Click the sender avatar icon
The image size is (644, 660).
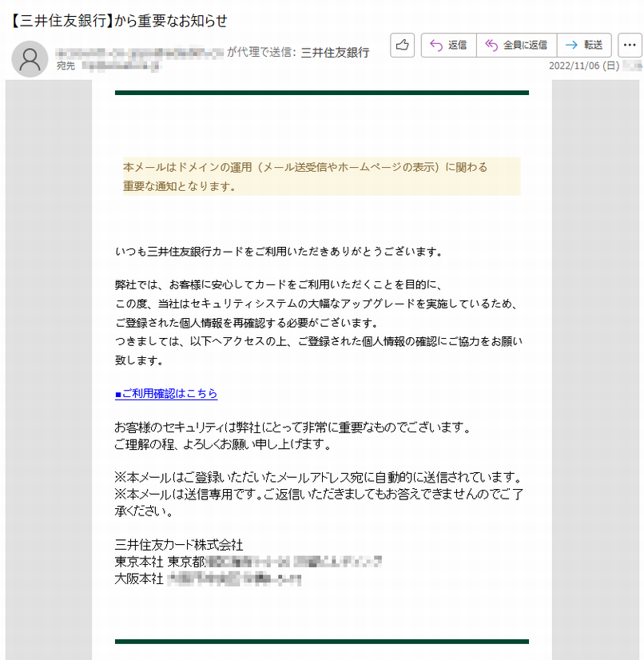point(30,59)
